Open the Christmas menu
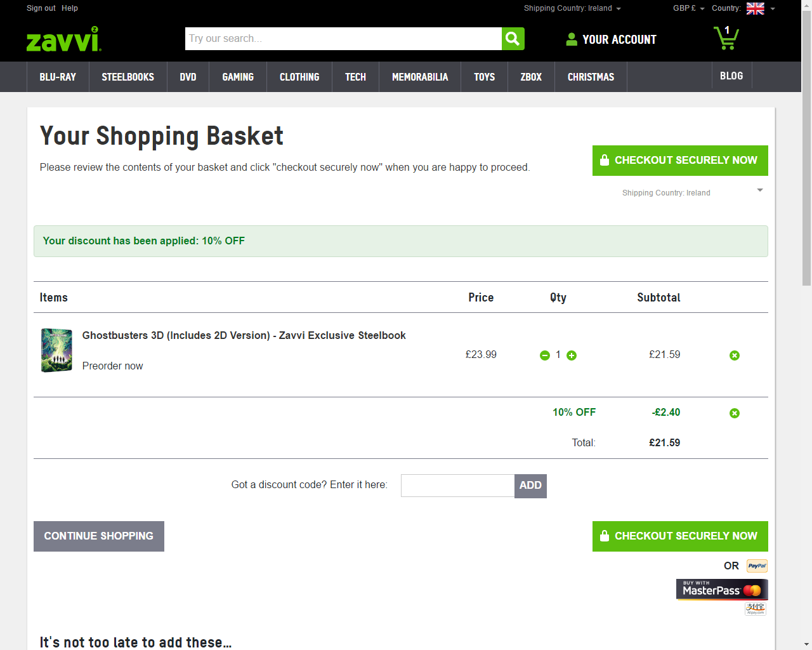 591,77
